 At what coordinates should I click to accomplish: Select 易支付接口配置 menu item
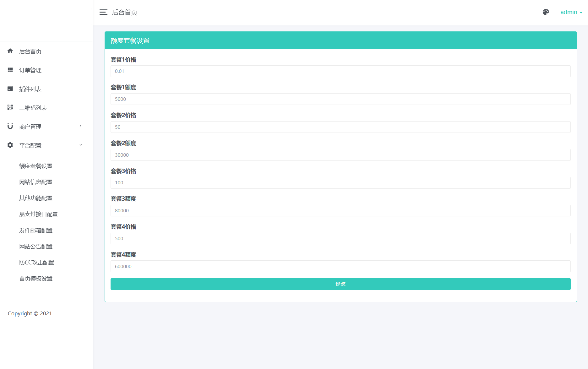click(x=39, y=214)
